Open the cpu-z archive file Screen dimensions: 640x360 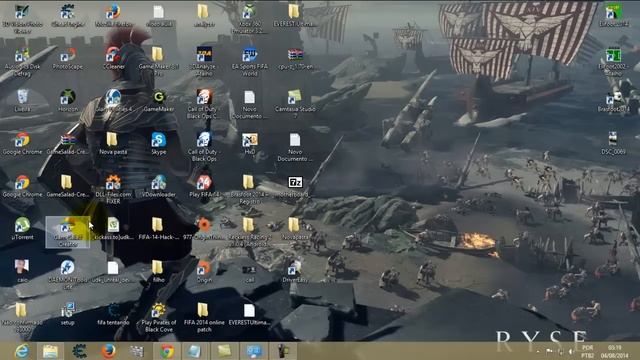tap(295, 58)
